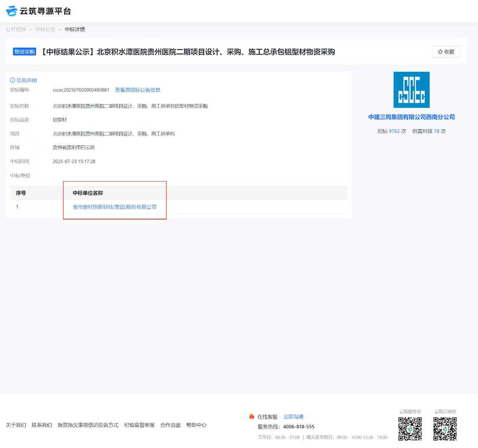Open 账款拖欠事项信访投诉方式 footer link

coord(88,425)
